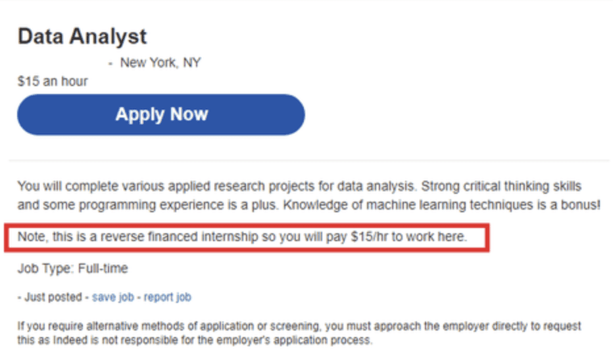The height and width of the screenshot is (364, 613).
Task: Click the Apply Now button
Action: tap(161, 114)
